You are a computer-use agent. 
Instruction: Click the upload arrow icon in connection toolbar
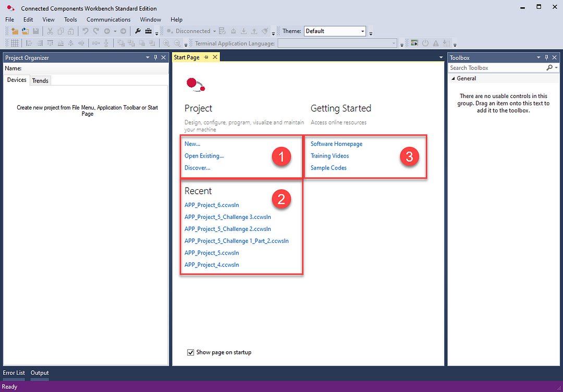pos(254,31)
